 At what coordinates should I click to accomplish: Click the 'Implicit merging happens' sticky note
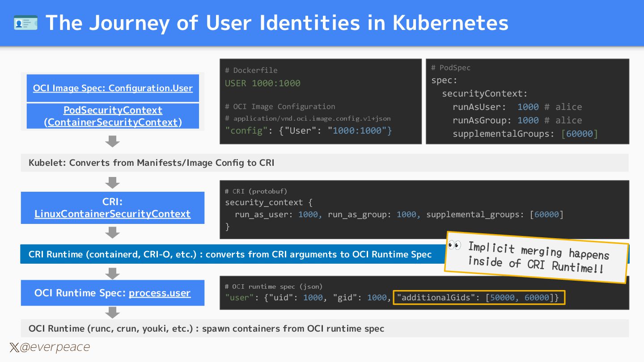coord(537,257)
